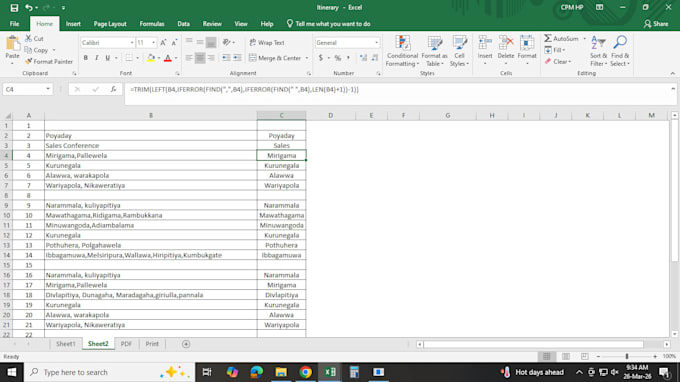
Task: Click the AutoSum sigma icon
Action: (548, 39)
